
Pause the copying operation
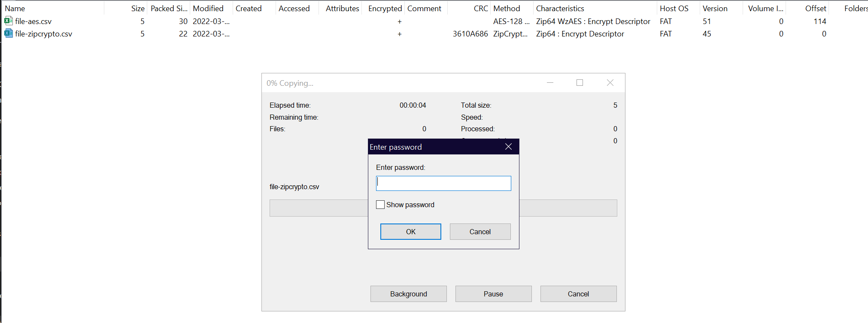point(493,294)
